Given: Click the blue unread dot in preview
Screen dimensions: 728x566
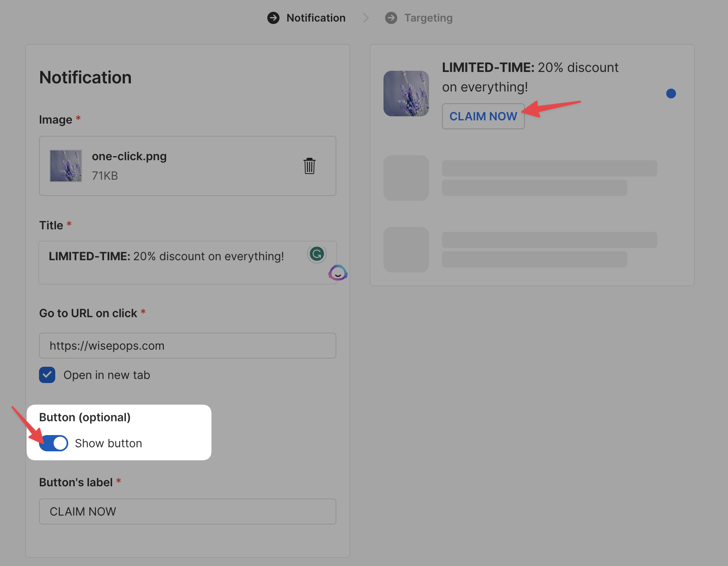Looking at the screenshot, I should [x=671, y=94].
